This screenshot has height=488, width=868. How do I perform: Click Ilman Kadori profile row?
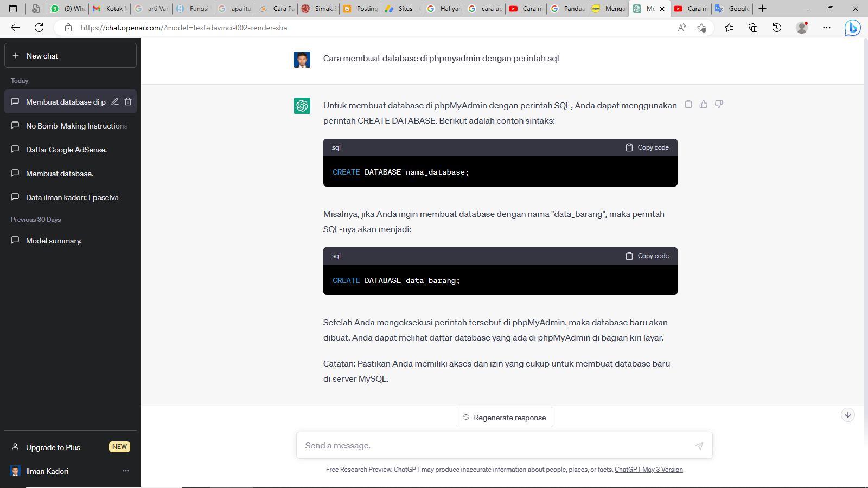point(71,471)
